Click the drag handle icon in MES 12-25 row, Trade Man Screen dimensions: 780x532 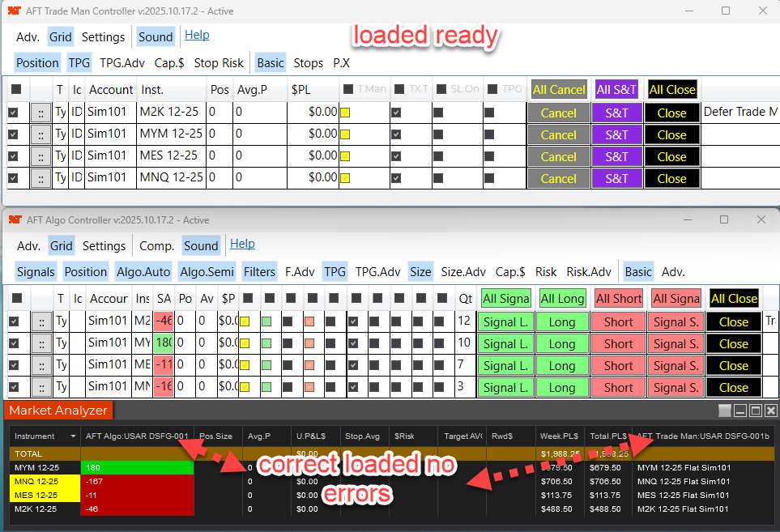(x=40, y=156)
